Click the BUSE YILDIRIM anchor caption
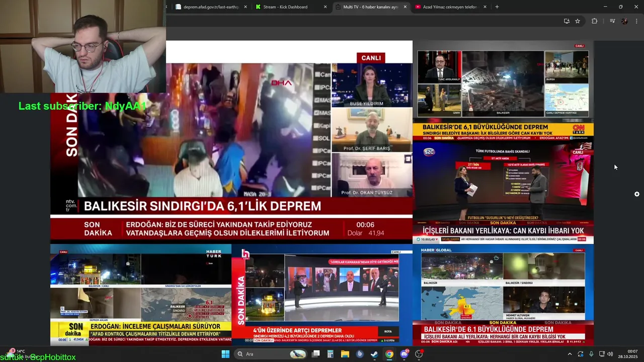The image size is (644, 362). [x=366, y=104]
